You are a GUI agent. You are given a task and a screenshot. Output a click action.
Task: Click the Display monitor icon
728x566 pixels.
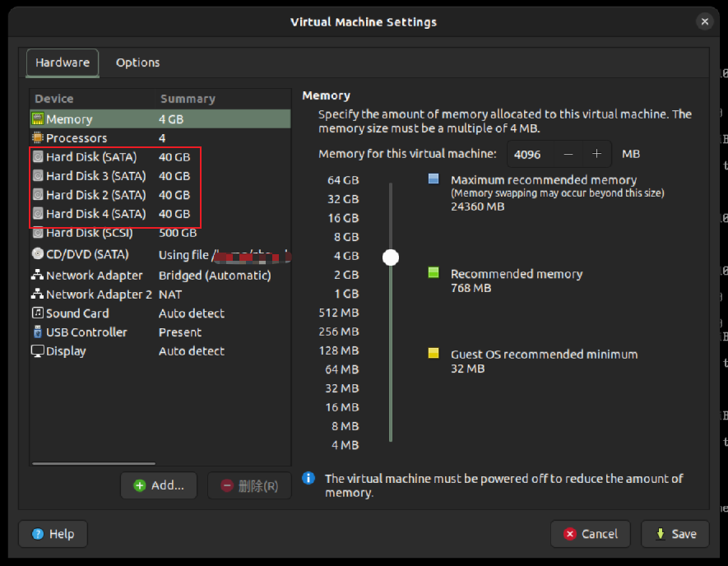[38, 351]
